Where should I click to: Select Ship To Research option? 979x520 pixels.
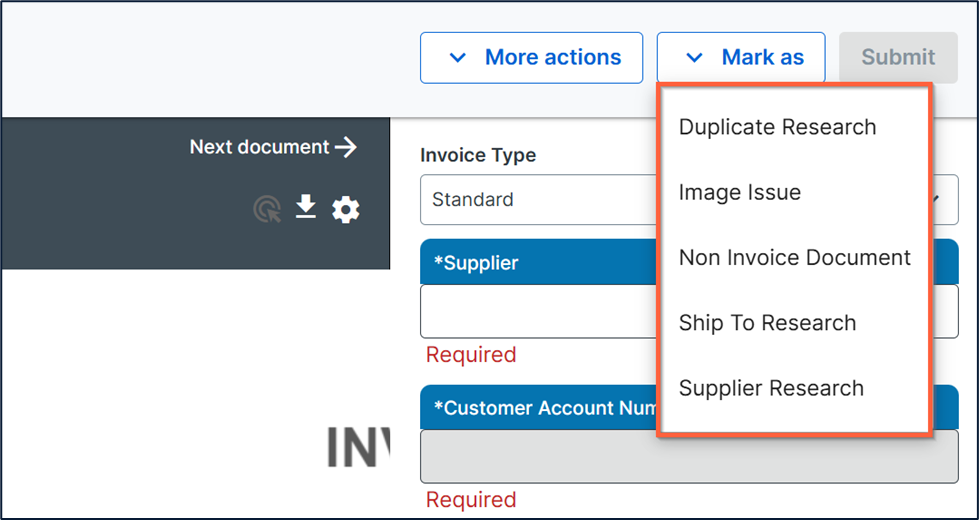click(767, 323)
